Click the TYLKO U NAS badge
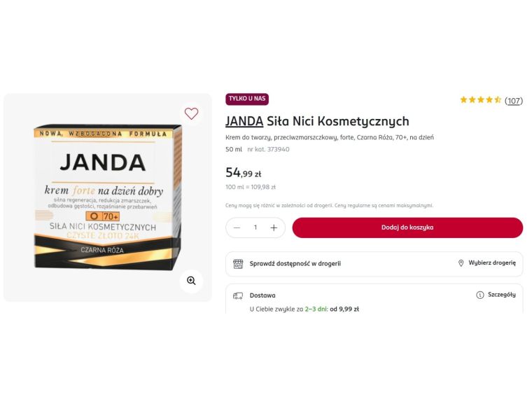The height and width of the screenshot is (399, 532). [x=247, y=99]
